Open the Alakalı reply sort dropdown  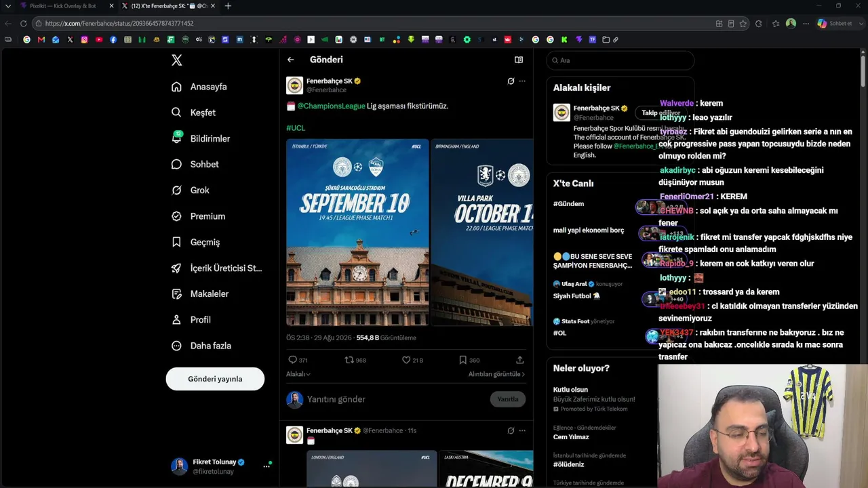click(x=298, y=374)
